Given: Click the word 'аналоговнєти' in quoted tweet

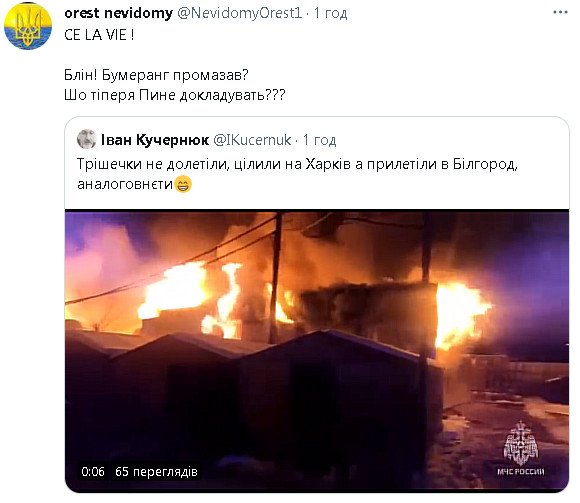Looking at the screenshot, I should click(x=125, y=184).
